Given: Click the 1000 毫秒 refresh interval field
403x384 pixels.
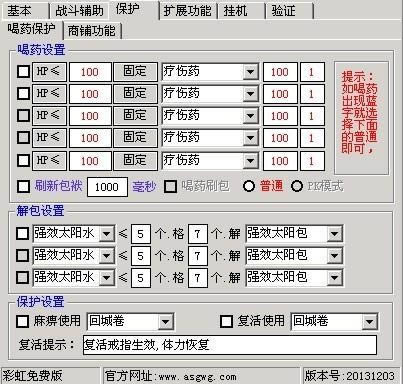Looking at the screenshot, I should click(107, 187).
